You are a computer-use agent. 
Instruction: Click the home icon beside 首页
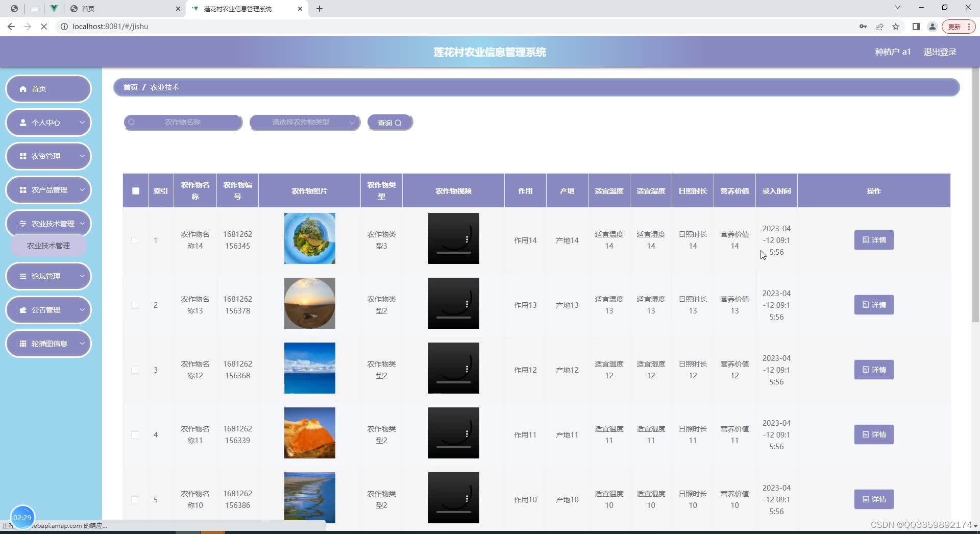point(23,89)
